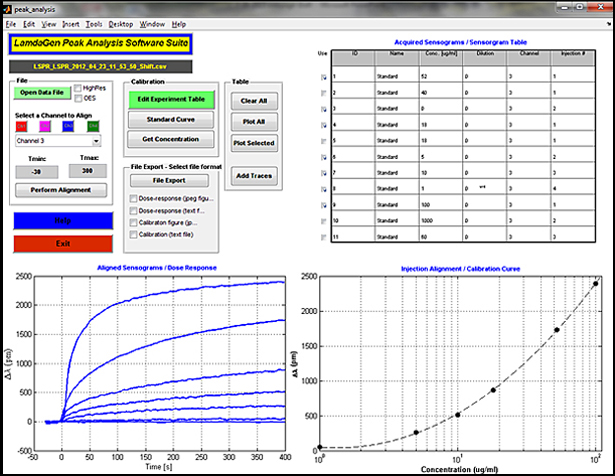
Task: Open the Window menu
Action: pyautogui.click(x=152, y=24)
